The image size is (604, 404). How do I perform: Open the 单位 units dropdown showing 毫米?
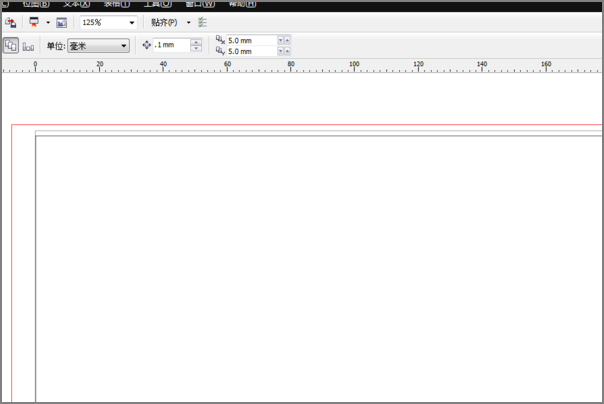coord(99,46)
